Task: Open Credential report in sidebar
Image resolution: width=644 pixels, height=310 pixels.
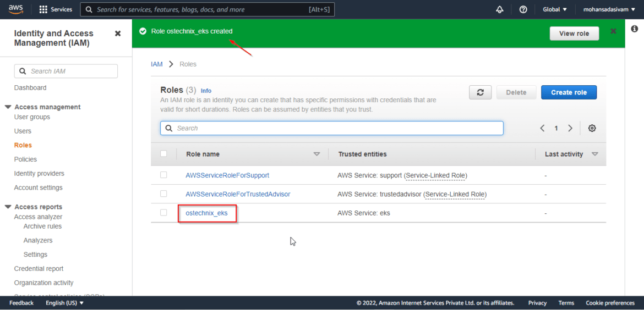Action: pyautogui.click(x=39, y=269)
